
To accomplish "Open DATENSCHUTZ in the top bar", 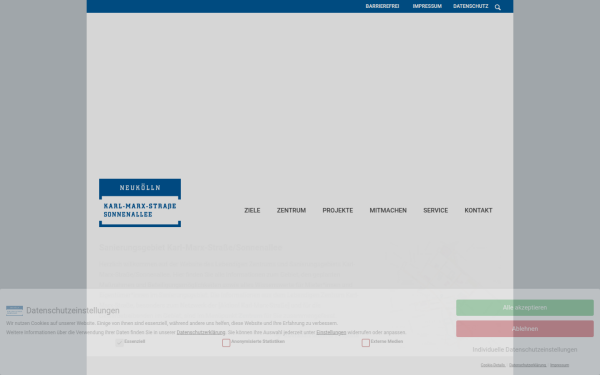I will [x=471, y=6].
